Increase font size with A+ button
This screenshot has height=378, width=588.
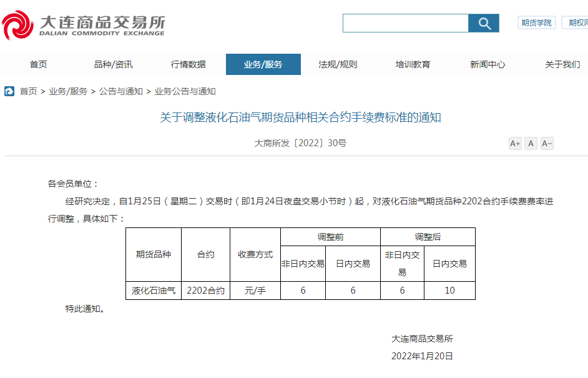515,144
